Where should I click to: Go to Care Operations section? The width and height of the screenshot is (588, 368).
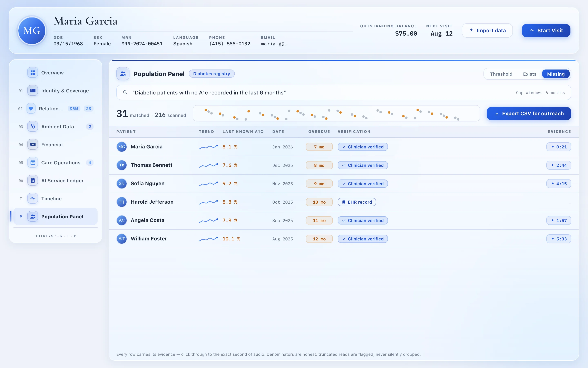(56, 163)
